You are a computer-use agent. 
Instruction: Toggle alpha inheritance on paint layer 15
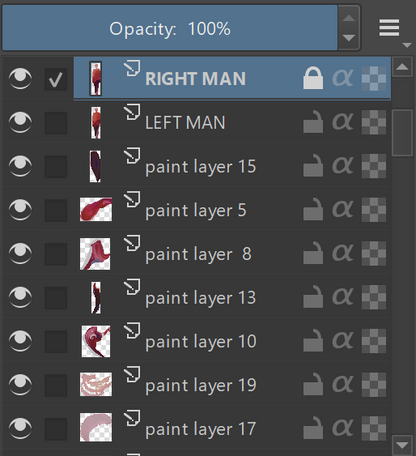coord(343,166)
